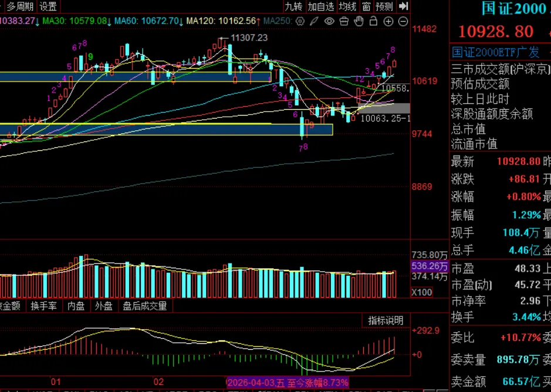Click the jump-to-end arrow icon
The height and width of the screenshot is (392, 551).
tap(403, 6)
